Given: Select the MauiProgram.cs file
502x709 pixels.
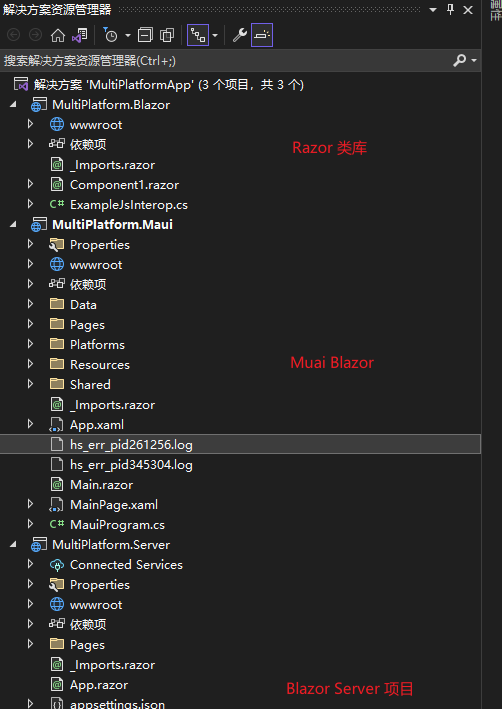Looking at the screenshot, I should click(117, 525).
